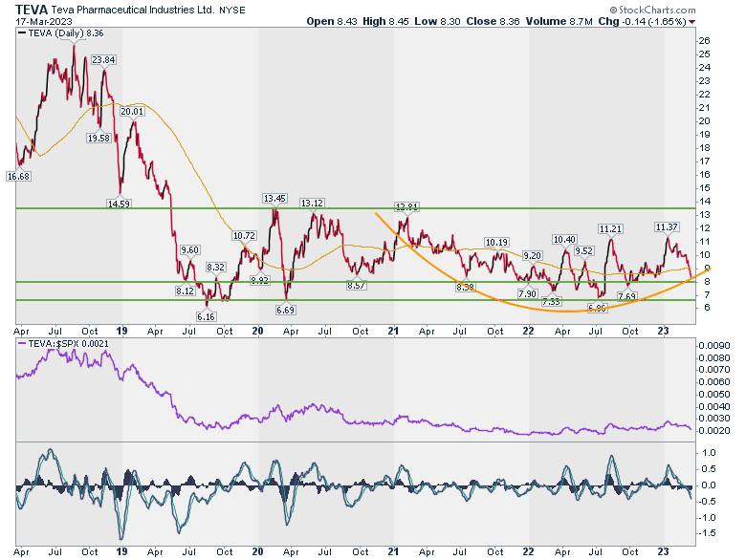Image resolution: width=746 pixels, height=560 pixels.
Task: Click the -1.5 oscillator axis tick
Action: (707, 533)
